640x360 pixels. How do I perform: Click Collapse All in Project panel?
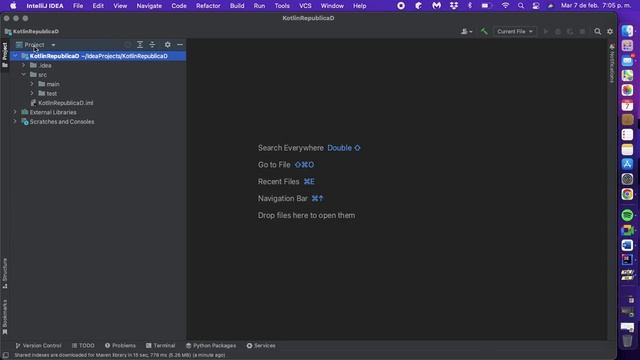(x=152, y=44)
